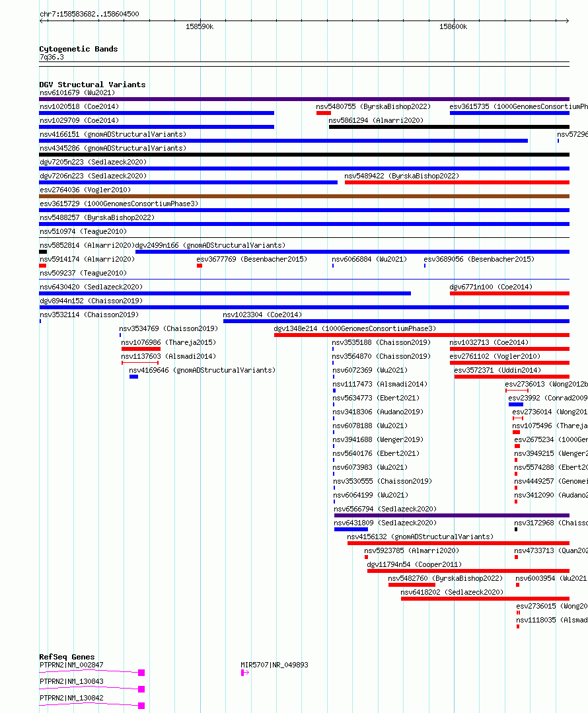Select the esv2736013 red interval line

coord(517,390)
